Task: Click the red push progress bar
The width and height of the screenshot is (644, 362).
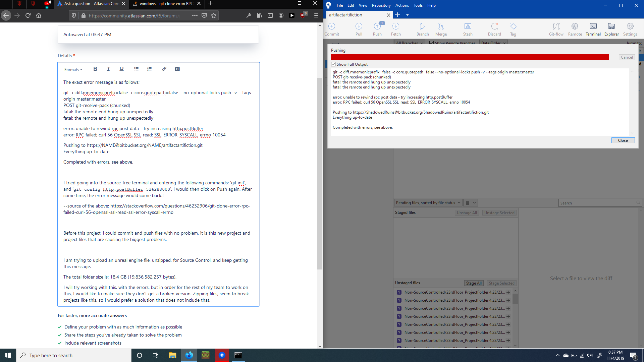Action: point(470,57)
